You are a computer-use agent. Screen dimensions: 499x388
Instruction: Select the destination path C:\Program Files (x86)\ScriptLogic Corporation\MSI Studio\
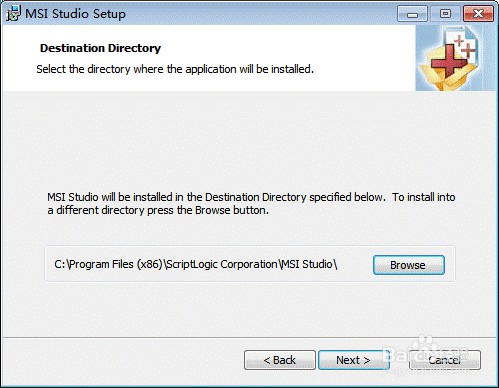tap(196, 264)
